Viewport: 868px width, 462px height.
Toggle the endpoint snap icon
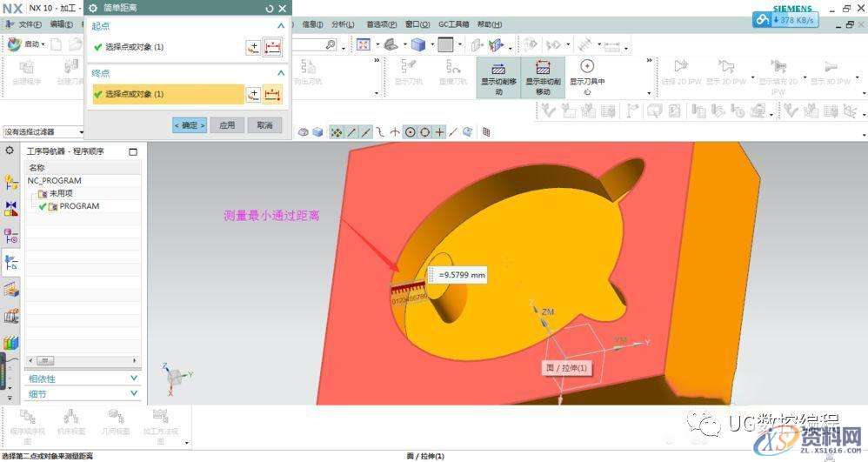(351, 132)
